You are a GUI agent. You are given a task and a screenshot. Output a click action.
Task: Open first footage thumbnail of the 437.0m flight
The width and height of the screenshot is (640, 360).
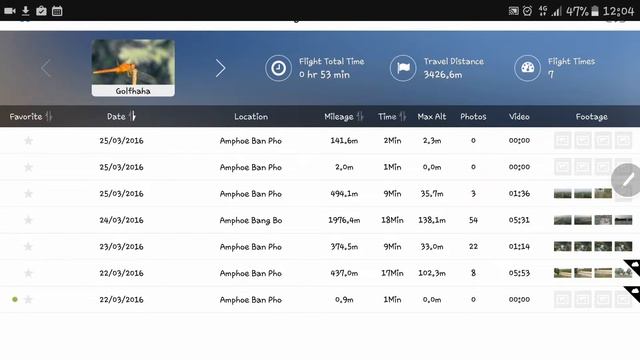click(562, 273)
